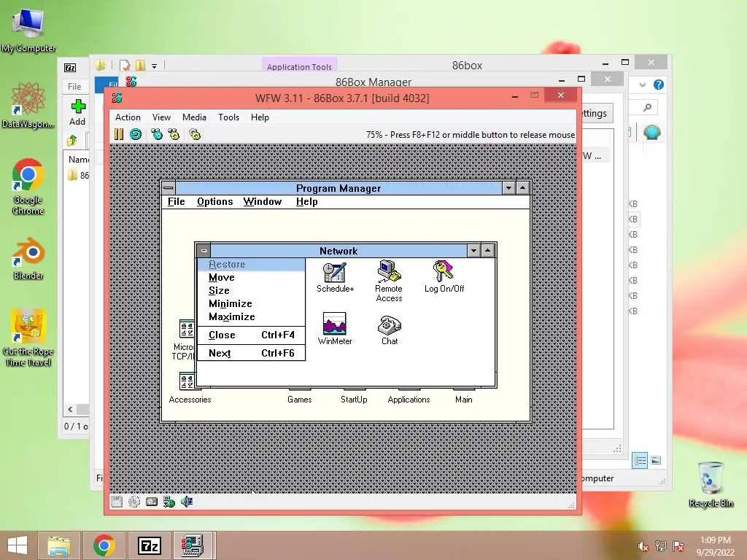Click Network window maximize up-arrow button

tap(488, 251)
